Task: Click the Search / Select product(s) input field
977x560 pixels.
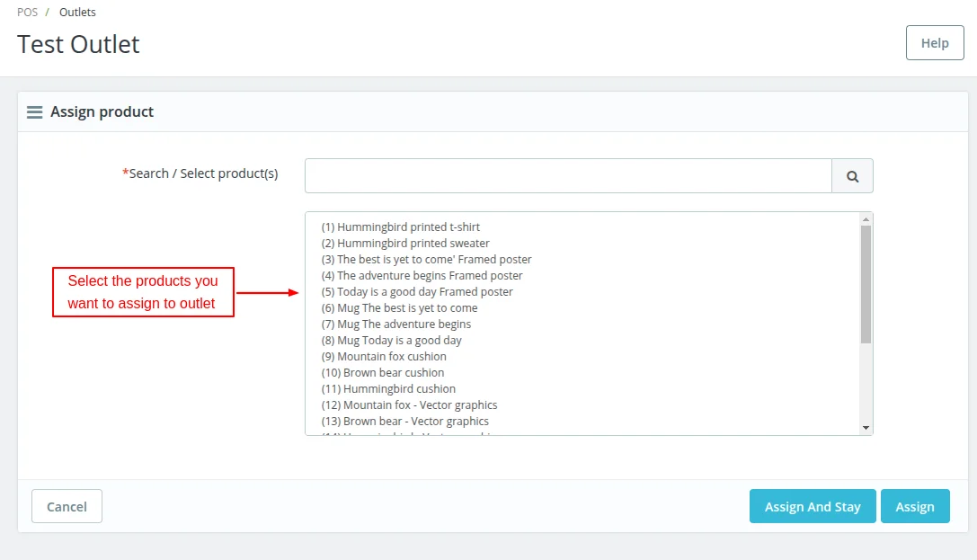Action: tap(568, 175)
